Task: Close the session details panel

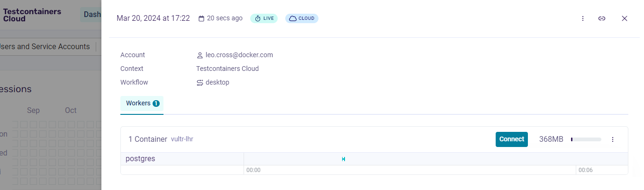Action: point(625,18)
